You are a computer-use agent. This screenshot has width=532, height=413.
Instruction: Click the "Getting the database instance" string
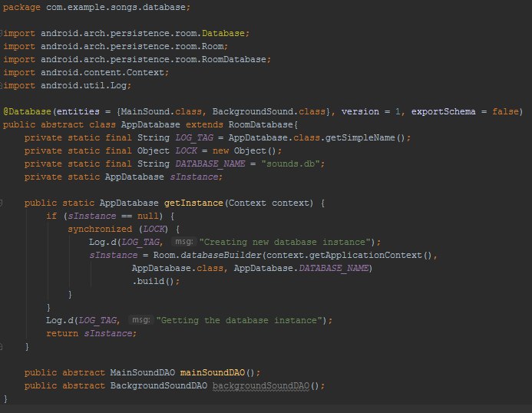coord(240,320)
